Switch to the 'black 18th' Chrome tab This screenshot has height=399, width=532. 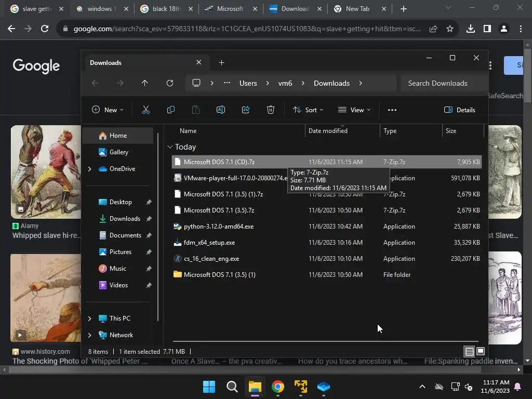166,9
